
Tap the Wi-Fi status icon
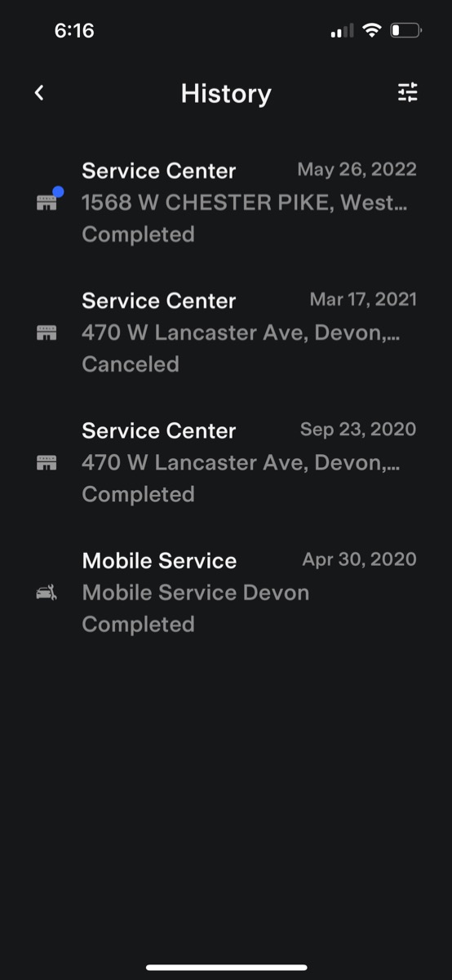click(x=372, y=31)
